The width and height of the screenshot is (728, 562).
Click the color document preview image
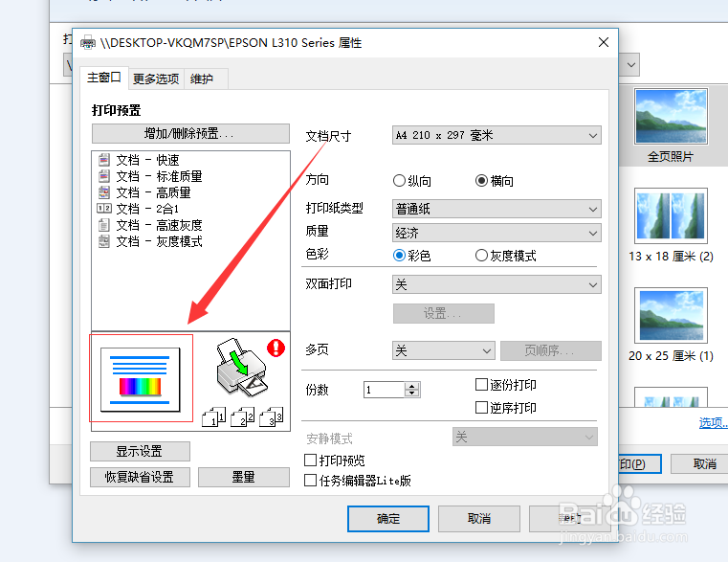point(141,379)
